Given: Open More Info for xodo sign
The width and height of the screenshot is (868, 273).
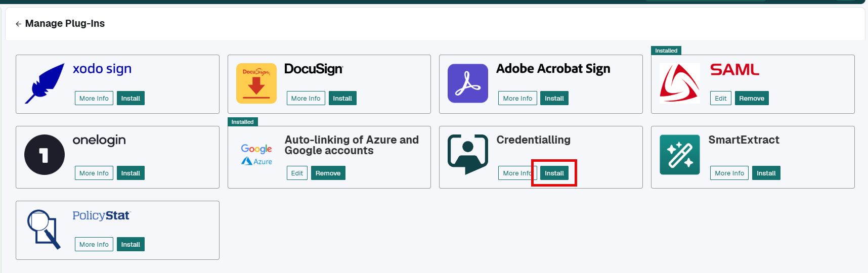Looking at the screenshot, I should 94,98.
